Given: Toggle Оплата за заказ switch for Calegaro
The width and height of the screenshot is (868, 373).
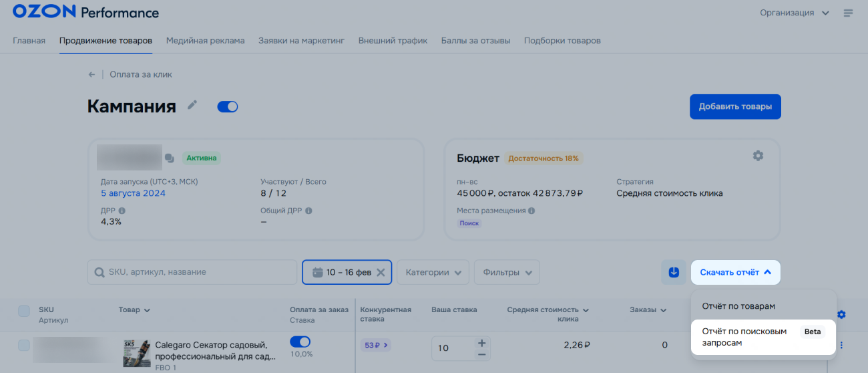Looking at the screenshot, I should [x=300, y=342].
